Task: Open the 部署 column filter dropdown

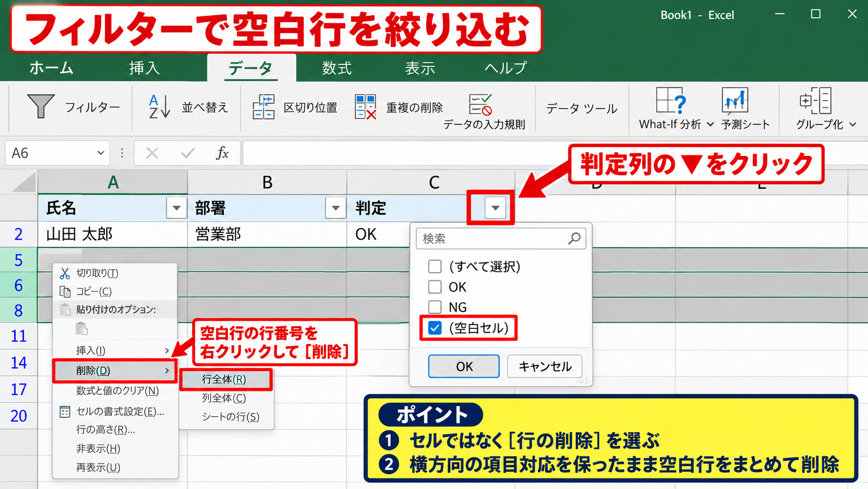Action: 336,208
